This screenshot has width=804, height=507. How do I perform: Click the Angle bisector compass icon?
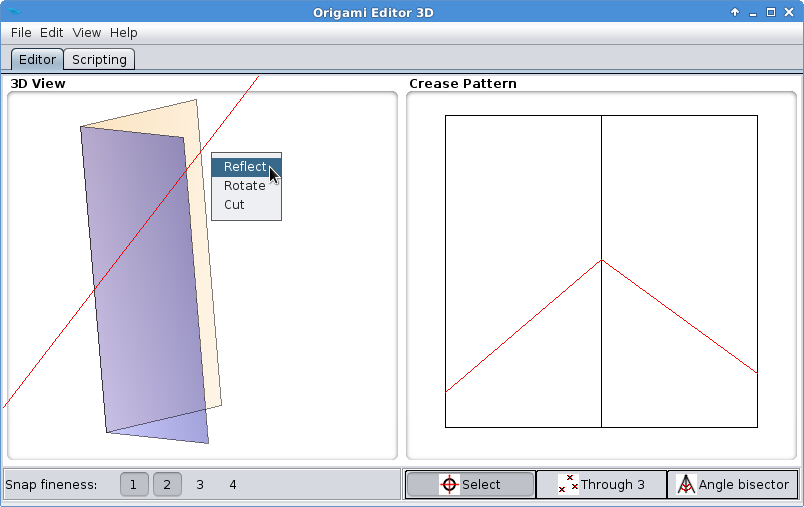click(686, 485)
